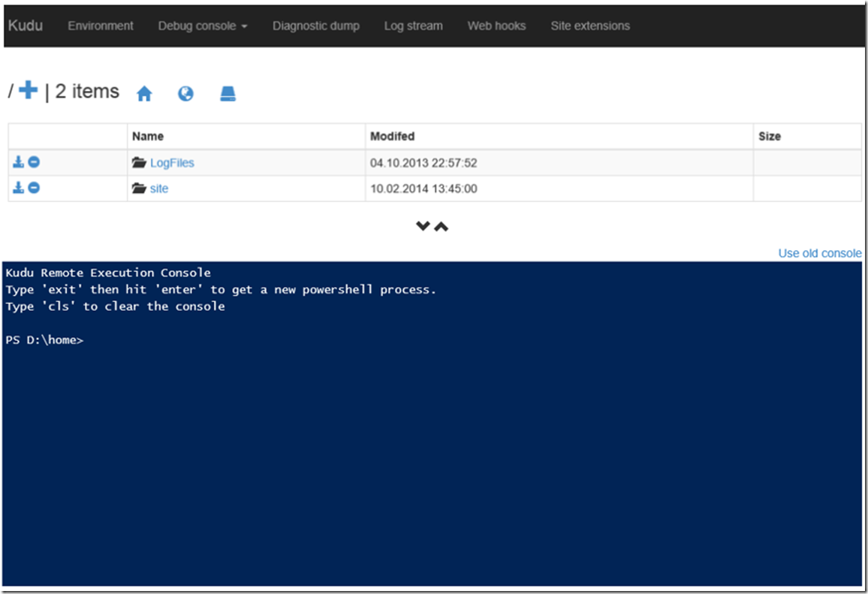Download the LogFiles folder
Screen dimensions: 868x594
(18, 161)
